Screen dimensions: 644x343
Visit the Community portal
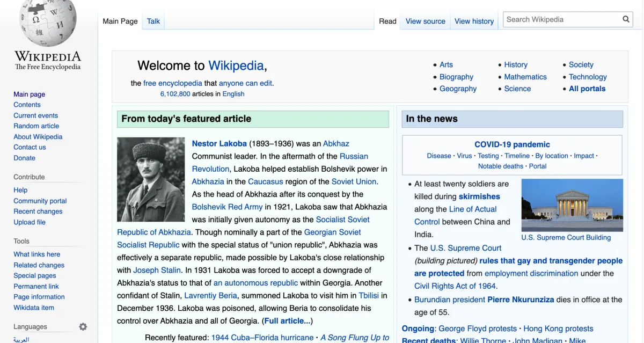40,201
